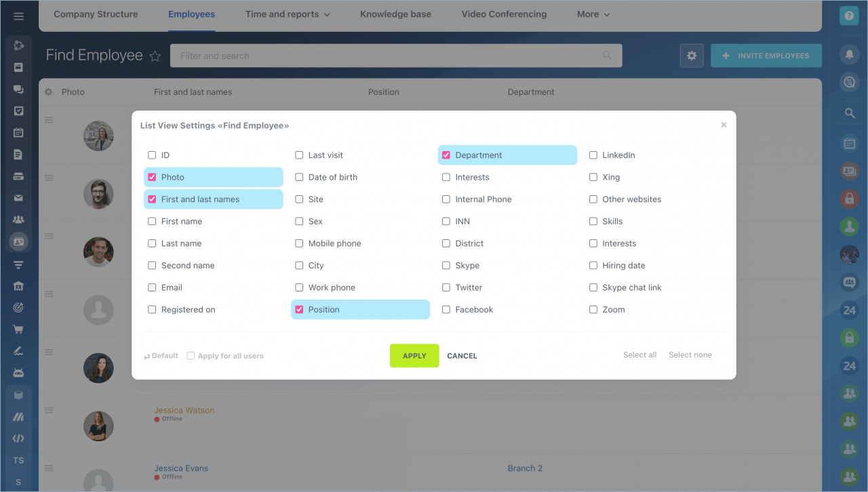Click the Filter and search input field
The width and height of the screenshot is (868, 492).
click(x=396, y=56)
